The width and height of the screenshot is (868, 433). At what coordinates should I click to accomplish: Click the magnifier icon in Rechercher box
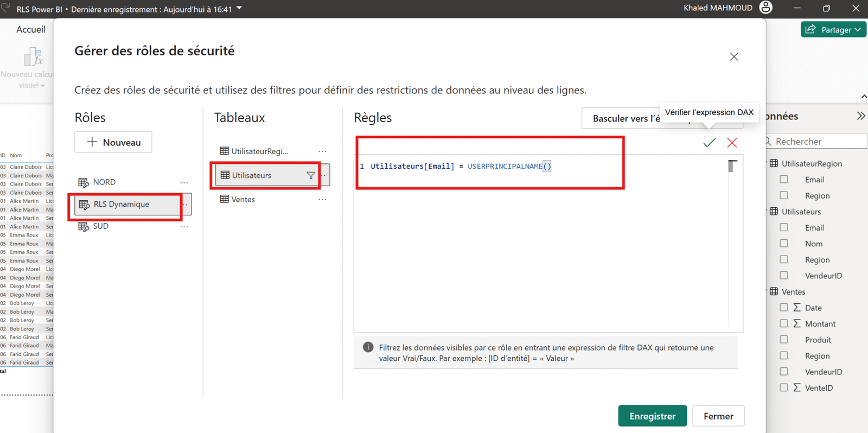click(768, 142)
